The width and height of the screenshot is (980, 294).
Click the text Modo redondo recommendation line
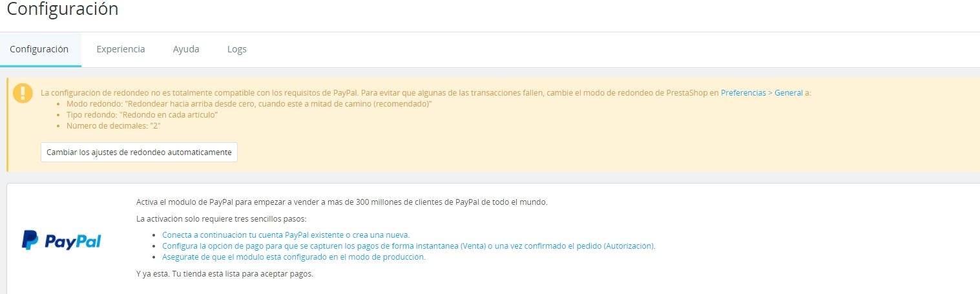(249, 104)
